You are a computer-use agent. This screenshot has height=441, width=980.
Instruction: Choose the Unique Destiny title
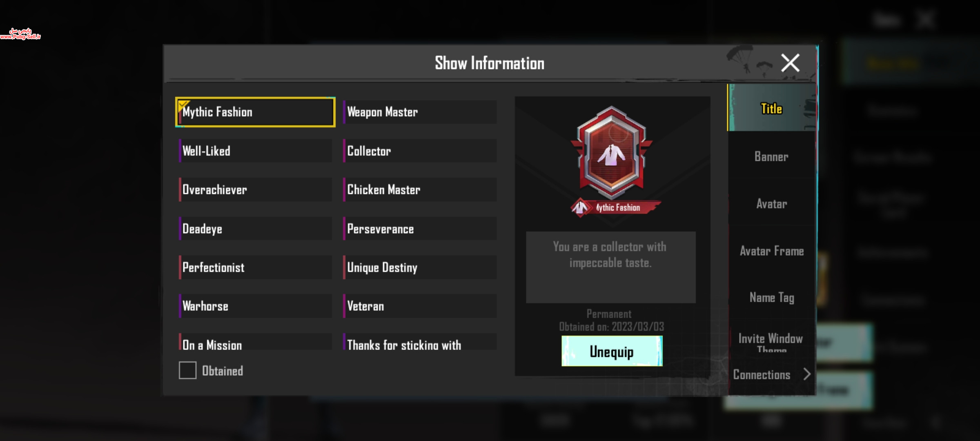[420, 267]
